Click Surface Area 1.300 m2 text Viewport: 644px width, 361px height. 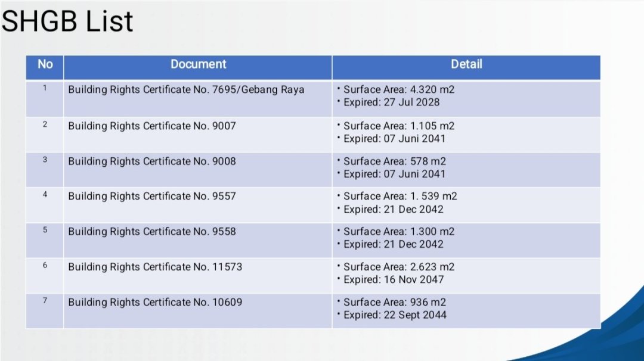[x=399, y=231]
